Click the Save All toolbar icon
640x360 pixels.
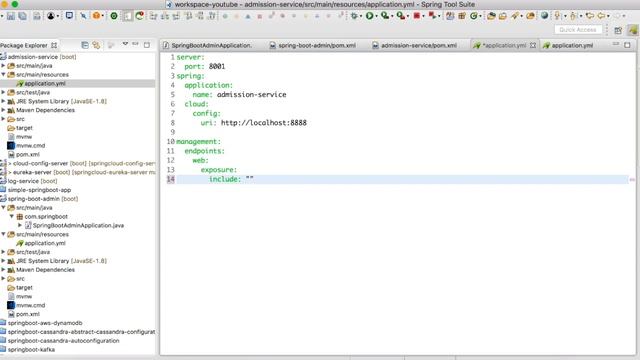tap(23, 16)
